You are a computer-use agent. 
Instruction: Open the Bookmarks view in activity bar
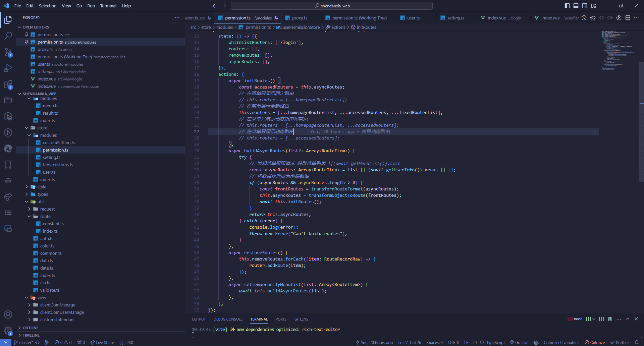pos(8,165)
